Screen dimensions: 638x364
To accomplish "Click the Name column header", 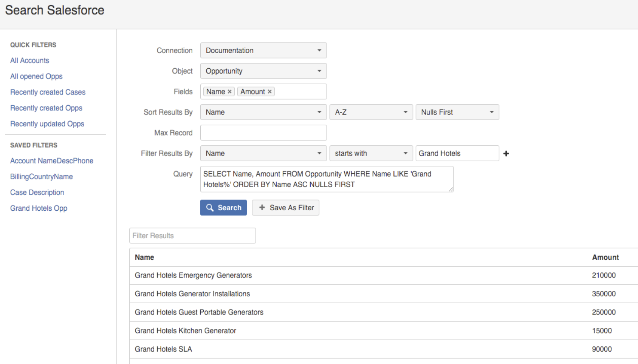I will (x=144, y=258).
